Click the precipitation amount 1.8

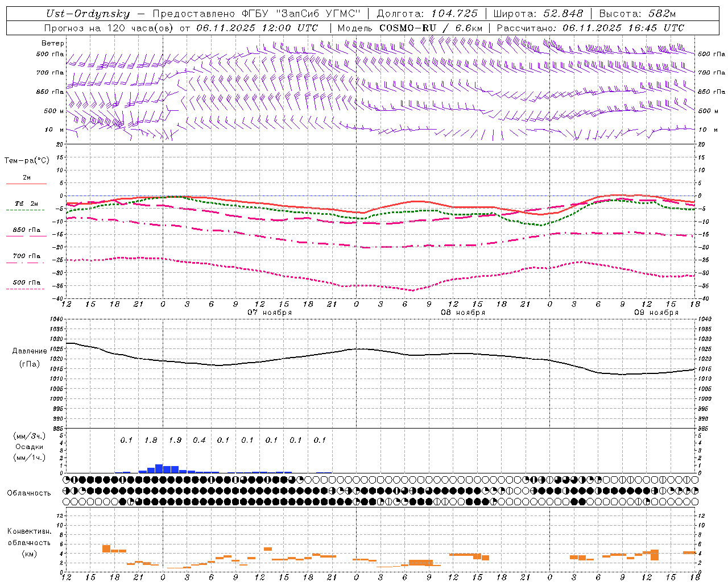(x=151, y=440)
